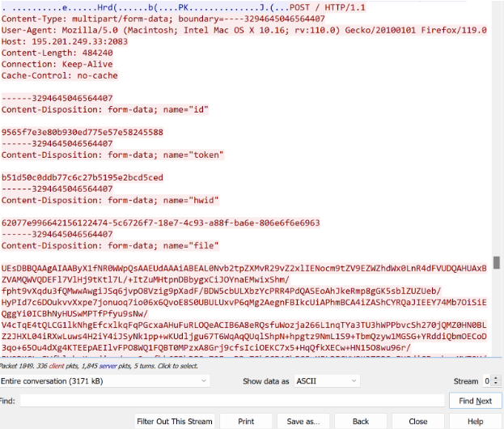
Task: Click the token value b51d50c0ddb77c6c27b5195e2bcd5ced
Action: [x=83, y=177]
